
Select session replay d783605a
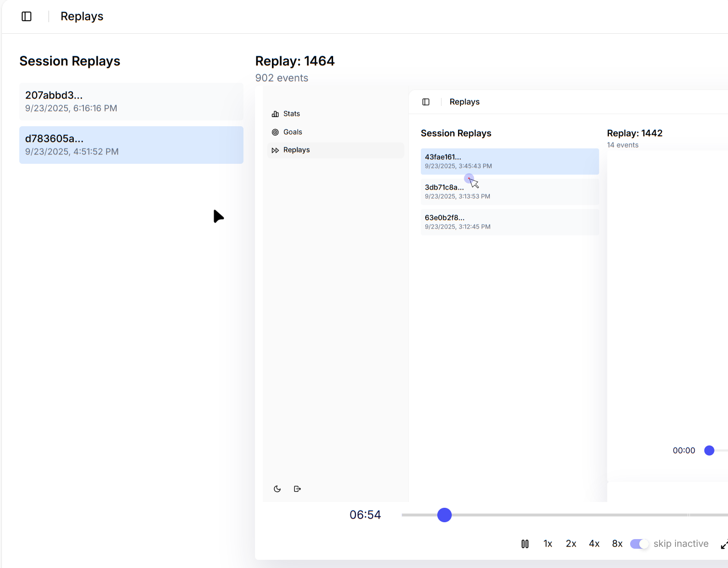coord(131,145)
